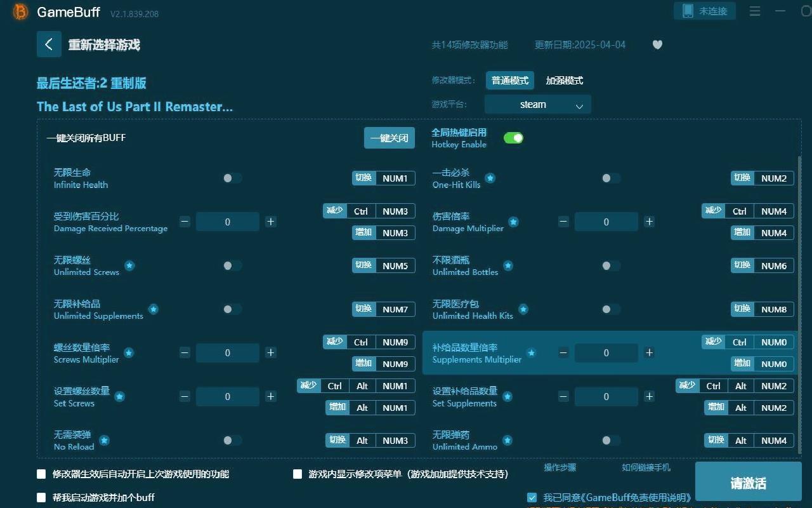Image resolution: width=812 pixels, height=508 pixels.
Task: Click the vertical scrollbar of cheat list
Action: [799, 305]
